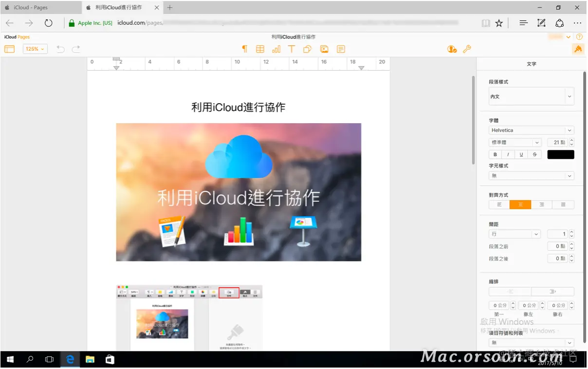Open the Edge hub menu icon
Viewport: 588px width, 369px height.
coord(524,23)
